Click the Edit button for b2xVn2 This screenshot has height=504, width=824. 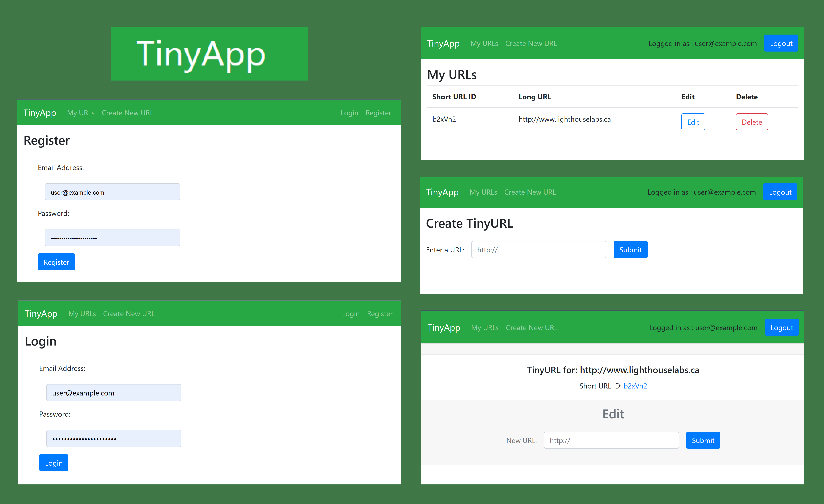tap(692, 122)
